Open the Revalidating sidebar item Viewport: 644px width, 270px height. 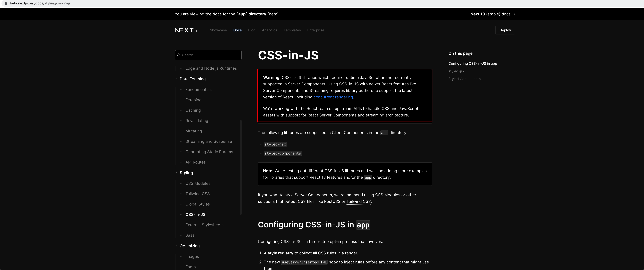(196, 121)
